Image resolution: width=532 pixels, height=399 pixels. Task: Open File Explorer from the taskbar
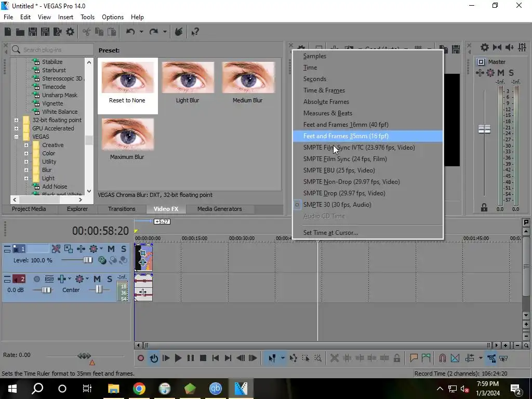coord(114,389)
